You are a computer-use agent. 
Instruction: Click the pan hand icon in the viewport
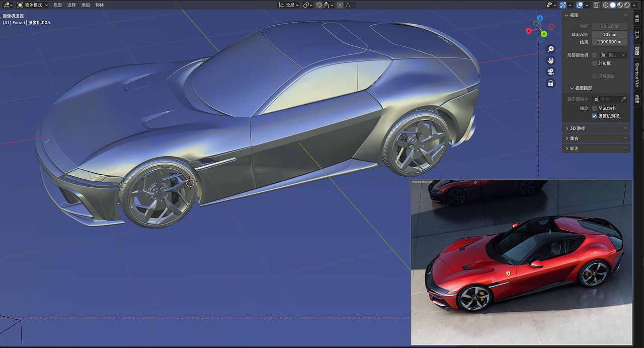550,60
